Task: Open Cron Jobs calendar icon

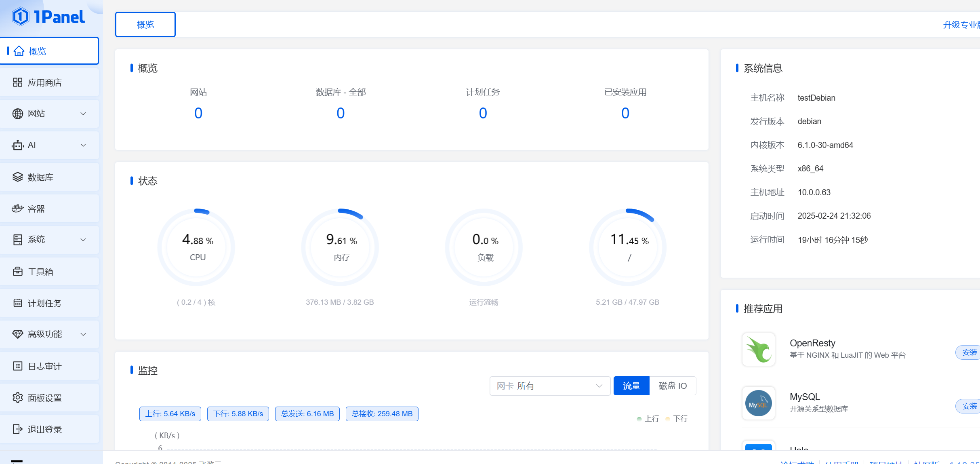Action: (17, 303)
